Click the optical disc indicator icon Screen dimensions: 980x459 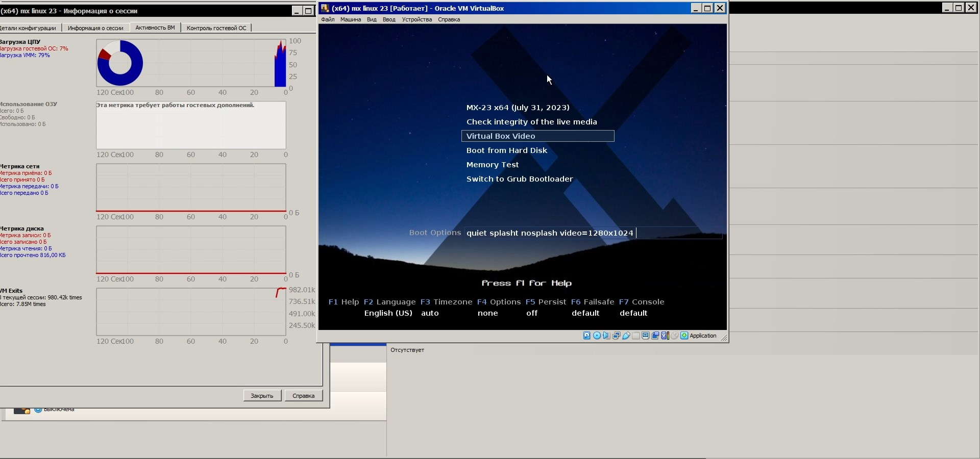(597, 336)
